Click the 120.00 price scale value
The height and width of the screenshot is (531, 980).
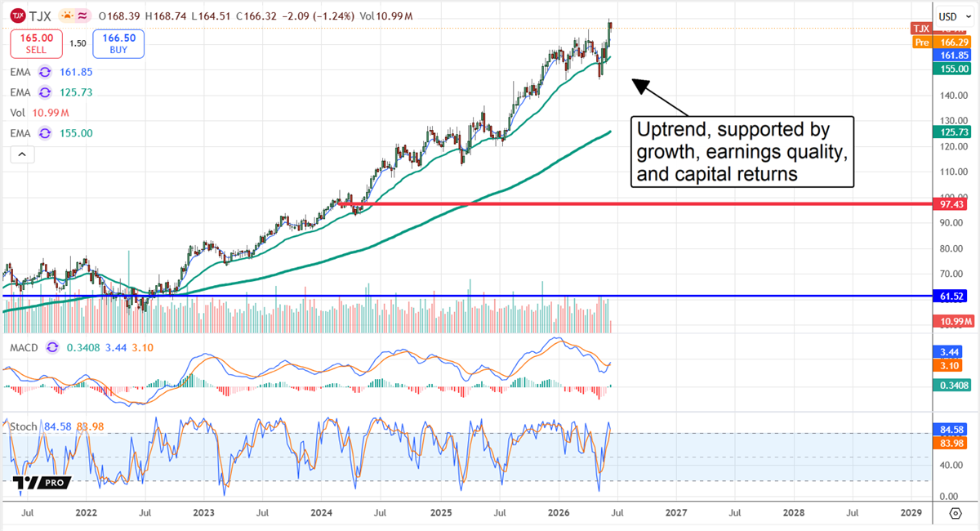pos(954,146)
